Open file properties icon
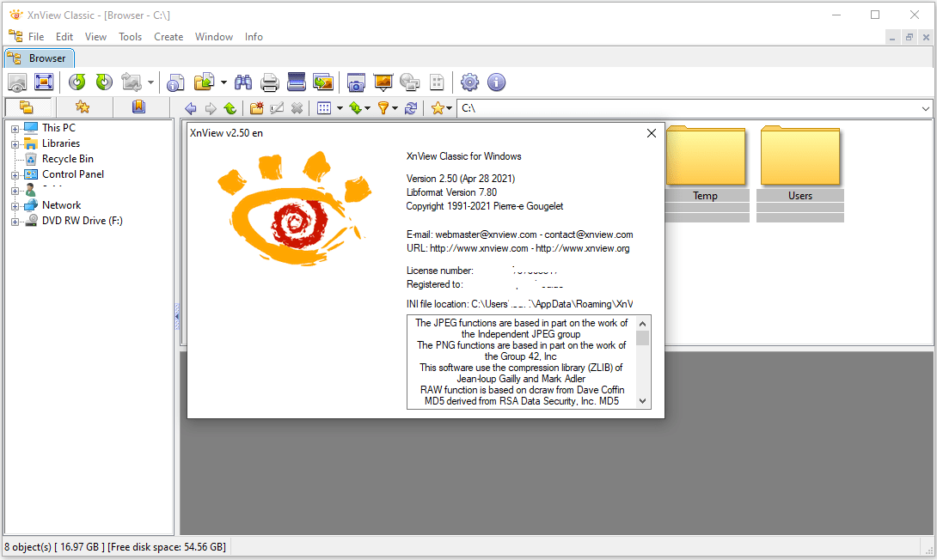Image resolution: width=937 pixels, height=560 pixels. click(x=175, y=82)
